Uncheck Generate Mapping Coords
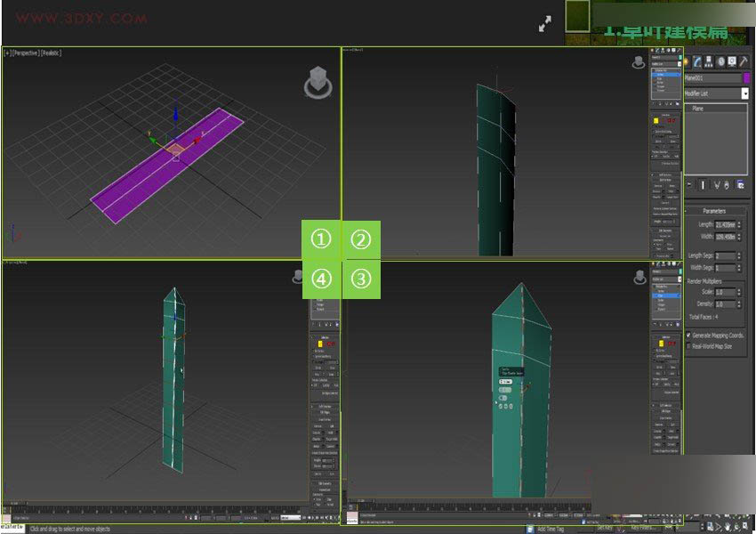 [x=688, y=336]
